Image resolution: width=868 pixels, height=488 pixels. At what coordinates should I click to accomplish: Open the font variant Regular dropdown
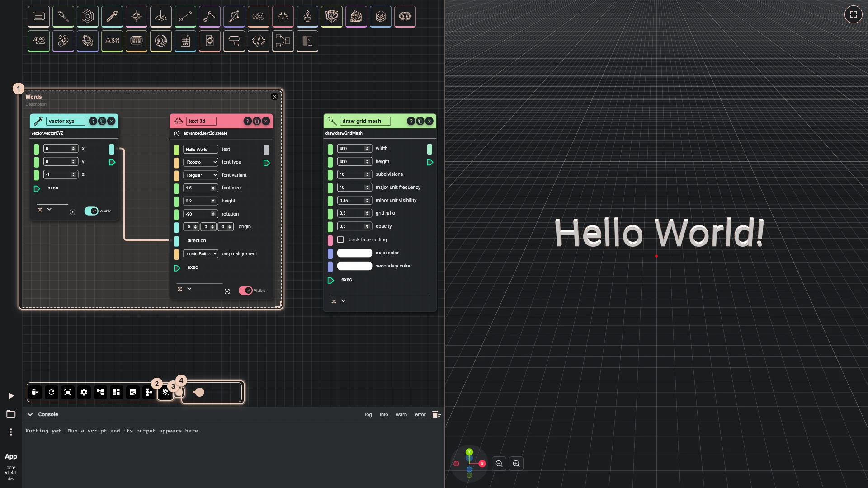click(x=201, y=175)
